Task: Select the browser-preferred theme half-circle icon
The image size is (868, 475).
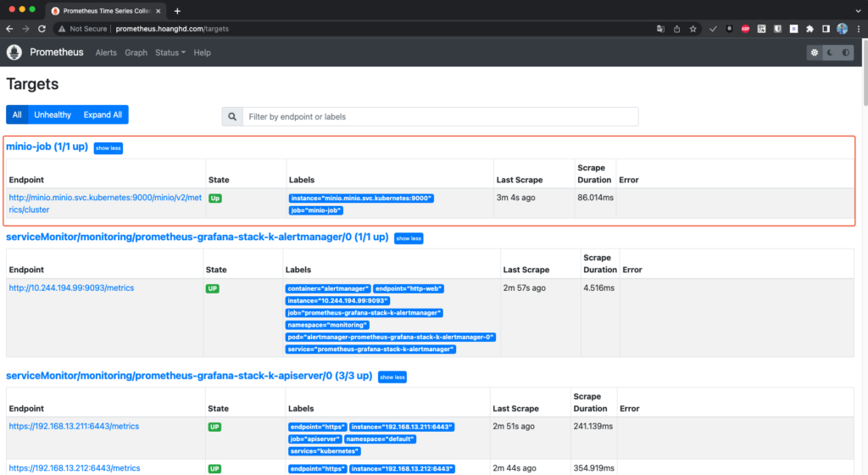Action: [x=846, y=53]
